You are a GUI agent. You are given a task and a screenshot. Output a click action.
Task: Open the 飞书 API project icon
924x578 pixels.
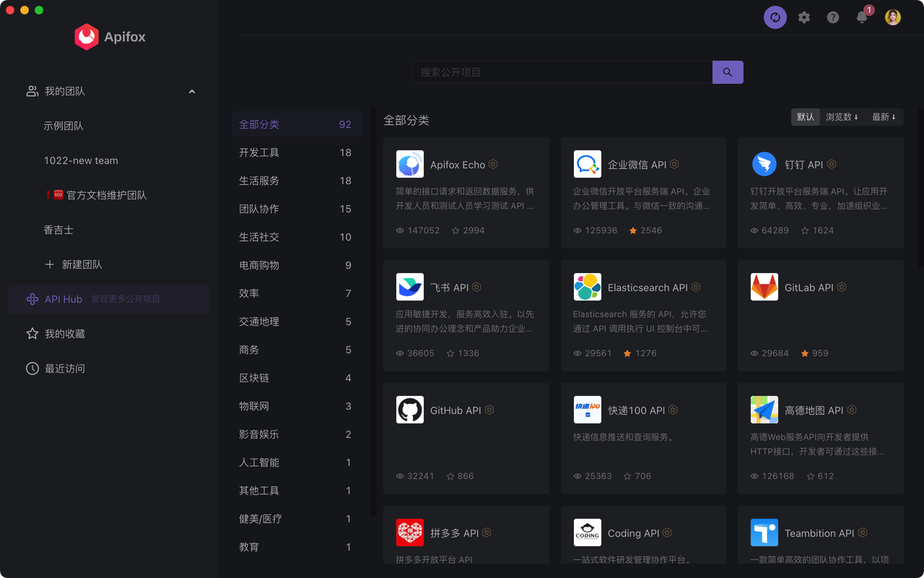click(x=410, y=287)
